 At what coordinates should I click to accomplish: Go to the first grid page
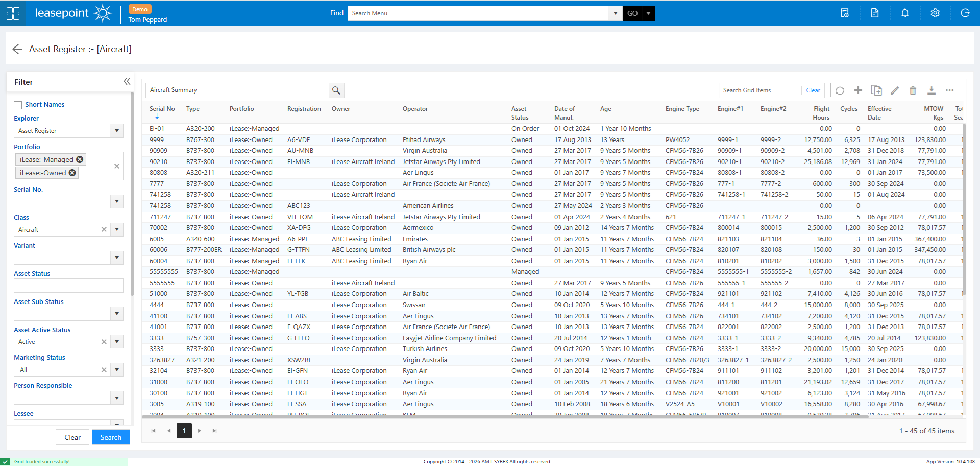click(153, 431)
